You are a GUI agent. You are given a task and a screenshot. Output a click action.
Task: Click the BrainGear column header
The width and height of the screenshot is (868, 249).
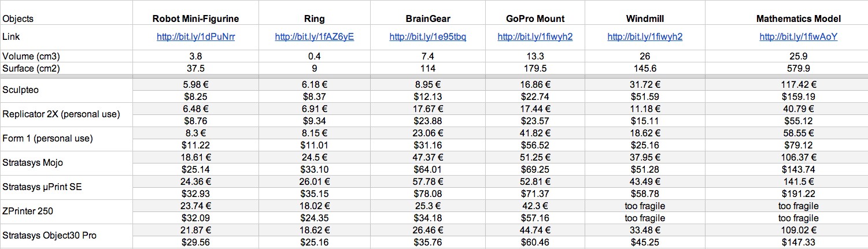coord(427,18)
